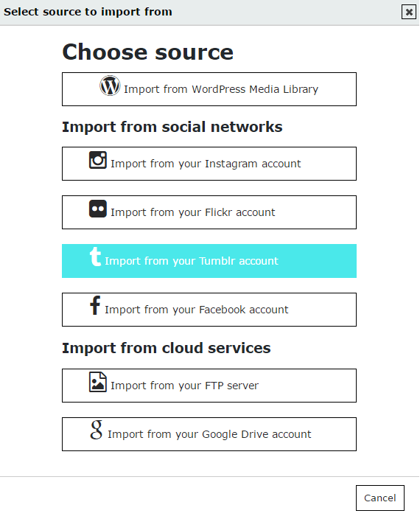Click the 'Select source to import from' title
The height and width of the screenshot is (519, 420).
pos(88,12)
